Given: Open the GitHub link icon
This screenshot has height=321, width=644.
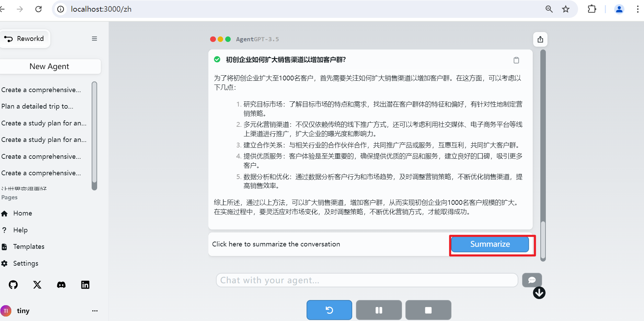Looking at the screenshot, I should point(13,285).
